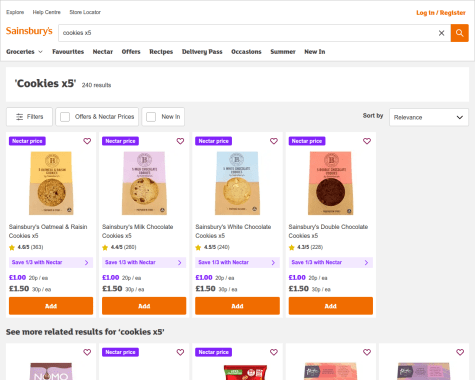Click the orange search magnifier button
Viewport: 475px width, 380px height.
click(x=459, y=33)
